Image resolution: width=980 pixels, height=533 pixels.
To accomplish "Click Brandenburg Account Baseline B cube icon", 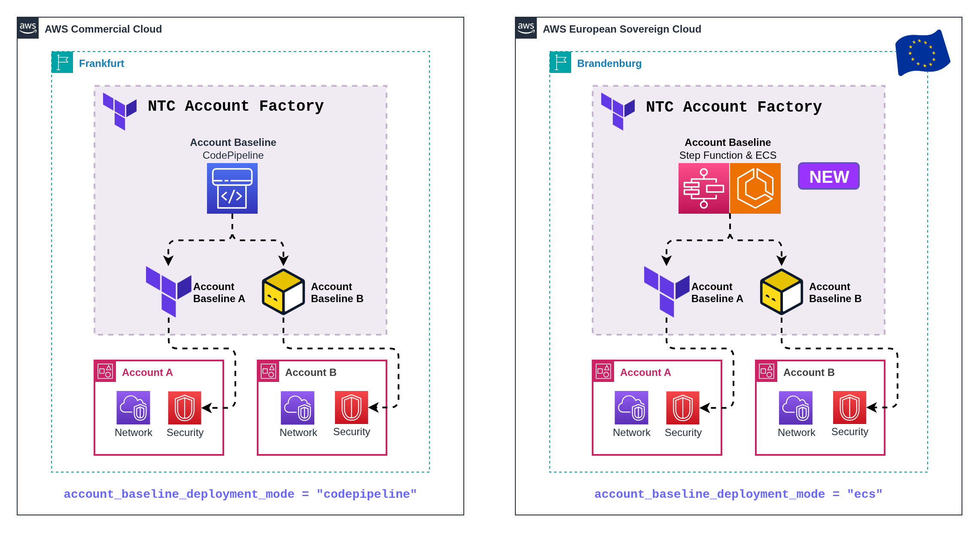I will [x=782, y=292].
